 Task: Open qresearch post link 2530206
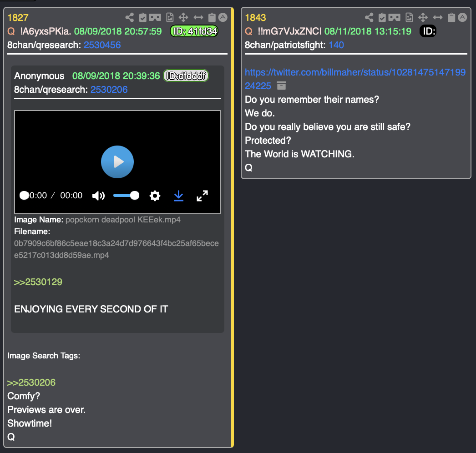(x=109, y=90)
